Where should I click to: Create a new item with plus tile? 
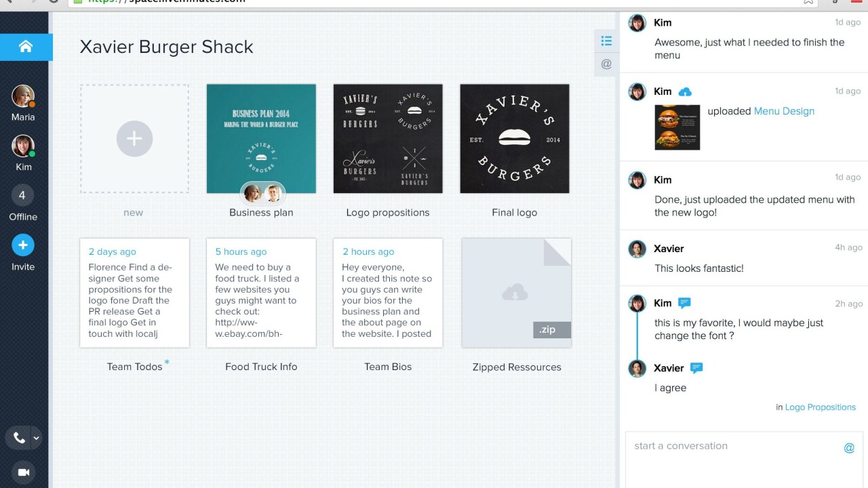click(134, 139)
